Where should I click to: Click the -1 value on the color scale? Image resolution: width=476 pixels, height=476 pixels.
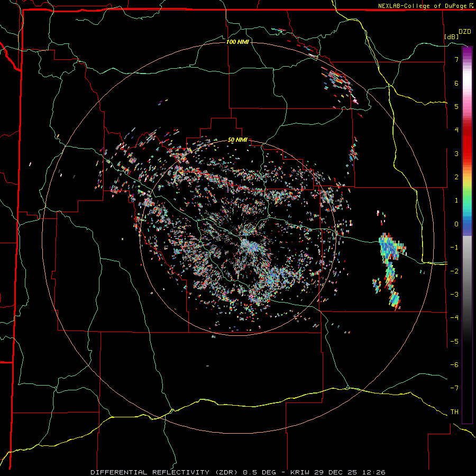click(x=454, y=248)
